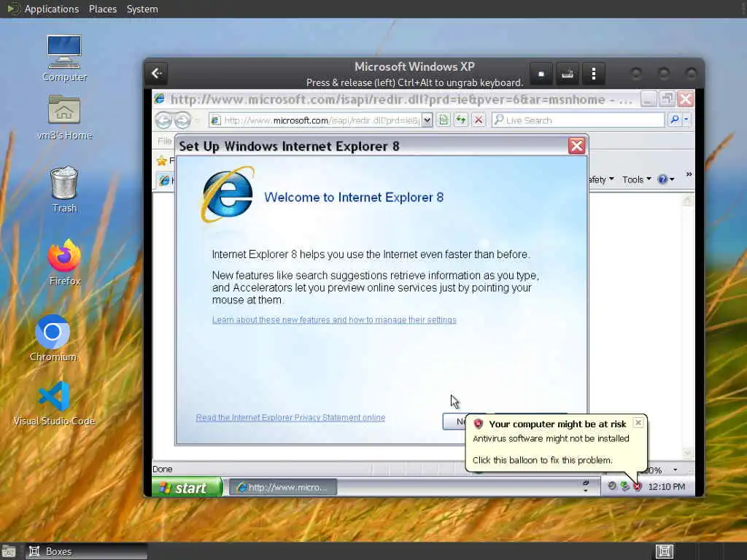
Task: Open the Internet Explorer Privacy Statement link
Action: click(x=290, y=418)
